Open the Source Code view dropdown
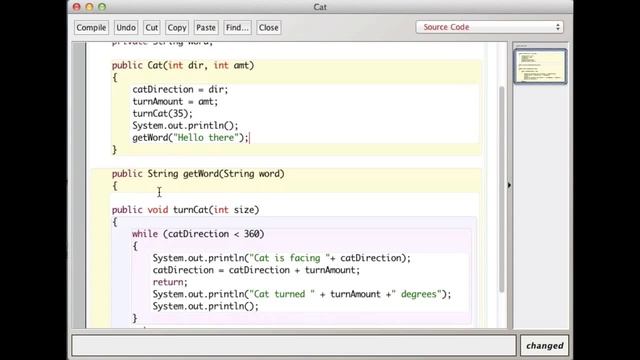The height and width of the screenshot is (360, 640). pos(489,27)
